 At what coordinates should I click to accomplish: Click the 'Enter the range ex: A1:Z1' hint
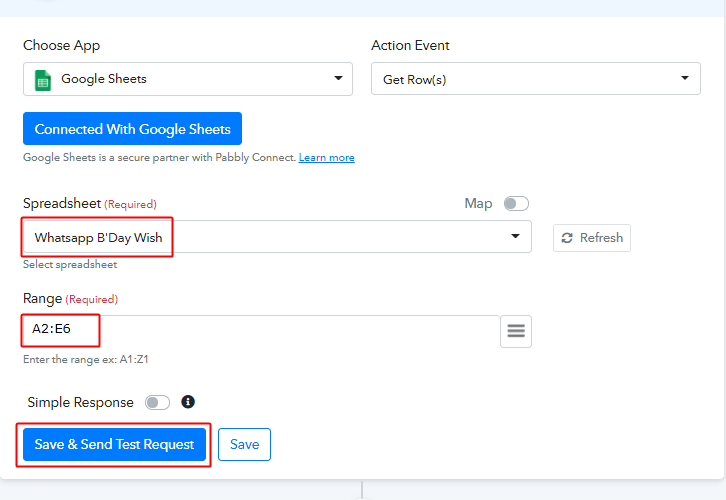86,360
